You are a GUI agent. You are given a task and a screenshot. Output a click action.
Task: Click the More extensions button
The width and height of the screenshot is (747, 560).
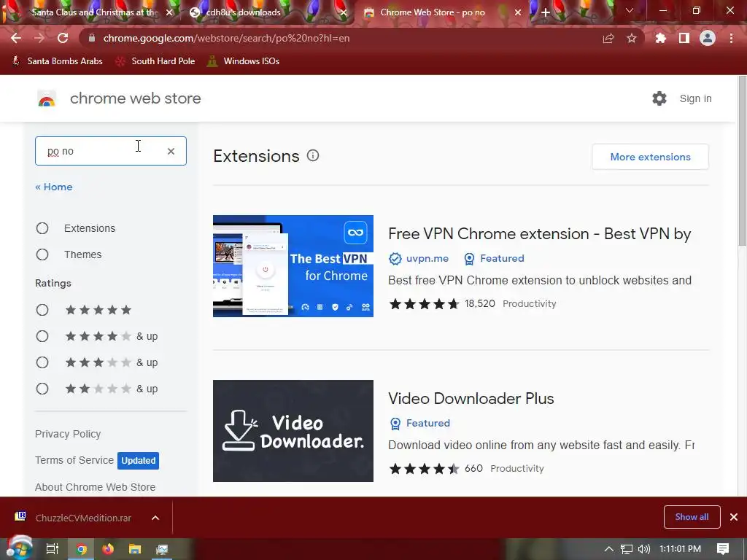coord(650,157)
